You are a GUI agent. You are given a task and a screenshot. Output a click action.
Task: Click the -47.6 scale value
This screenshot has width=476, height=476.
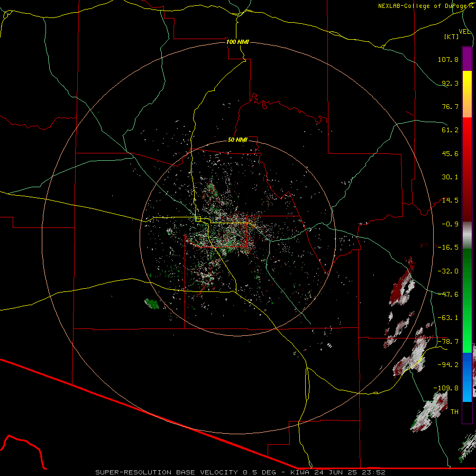[x=448, y=295]
